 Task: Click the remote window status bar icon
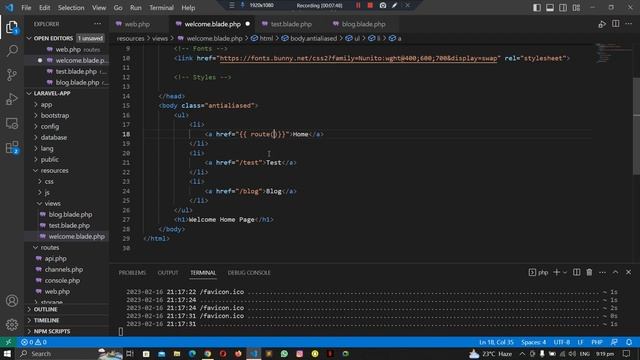(x=8, y=342)
